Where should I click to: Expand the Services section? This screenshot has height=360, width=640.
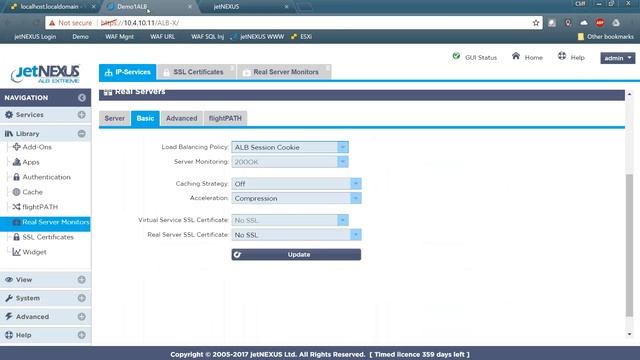pyautogui.click(x=82, y=115)
